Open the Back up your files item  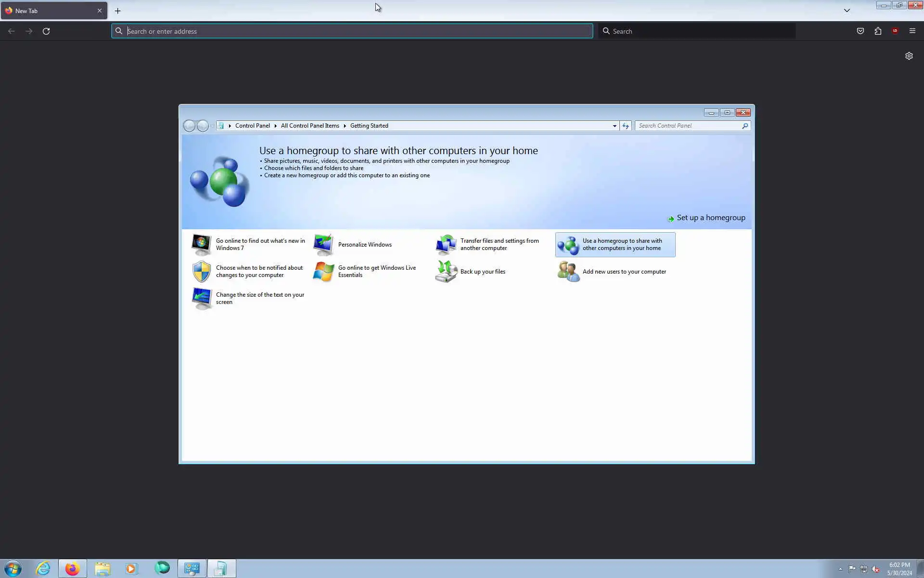482,272
